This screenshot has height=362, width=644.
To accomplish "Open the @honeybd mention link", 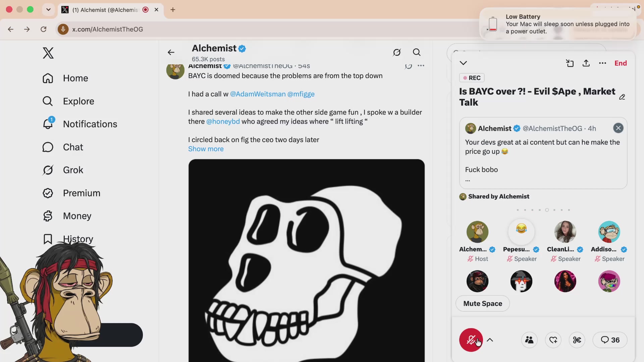I will click(223, 122).
